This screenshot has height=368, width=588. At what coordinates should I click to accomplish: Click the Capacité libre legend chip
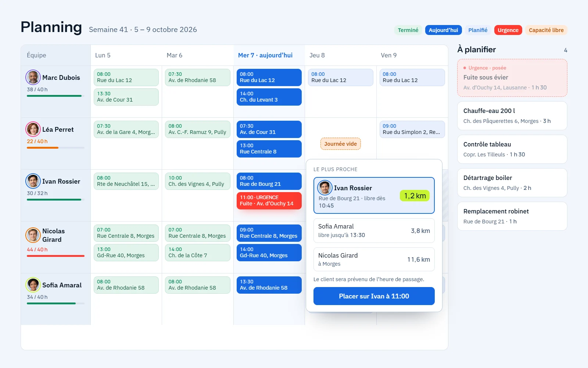(546, 30)
